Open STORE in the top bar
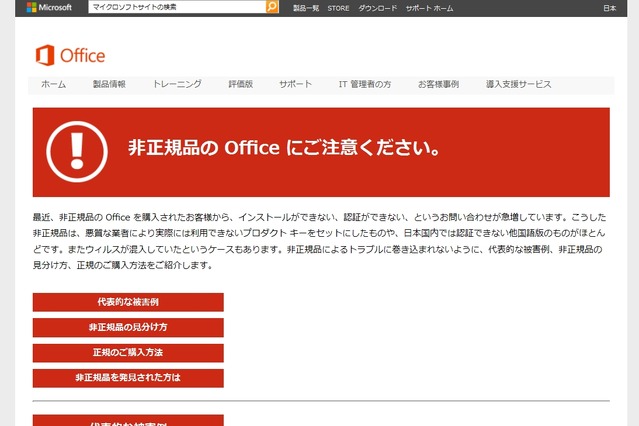639x426 pixels. [x=338, y=8]
